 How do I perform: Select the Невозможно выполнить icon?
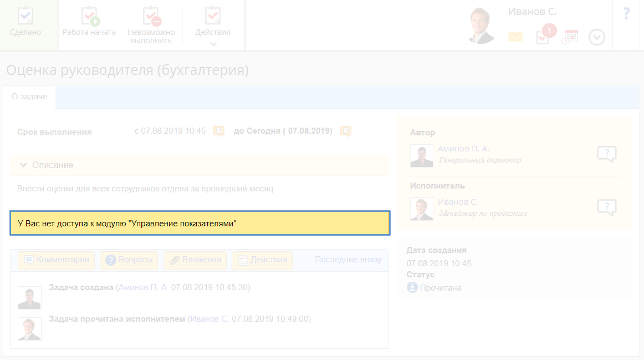click(x=151, y=17)
